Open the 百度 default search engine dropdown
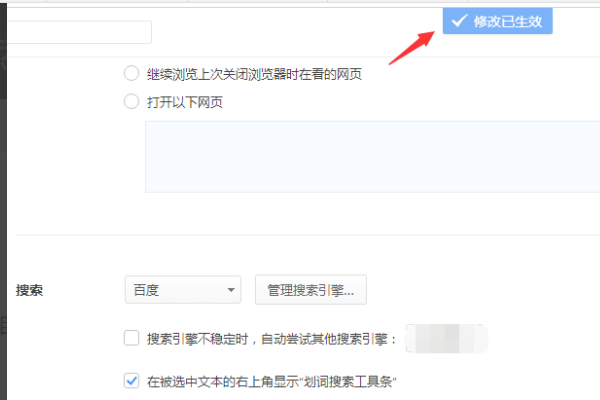 pyautogui.click(x=183, y=290)
